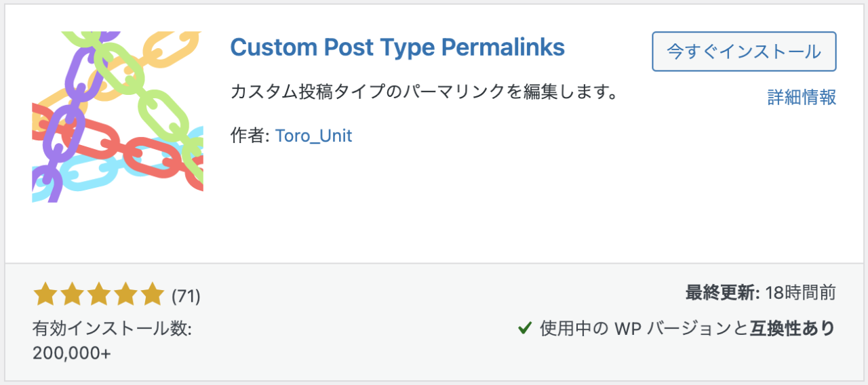Click the 有効インストール数 label
868x385 pixels.
coord(113,329)
